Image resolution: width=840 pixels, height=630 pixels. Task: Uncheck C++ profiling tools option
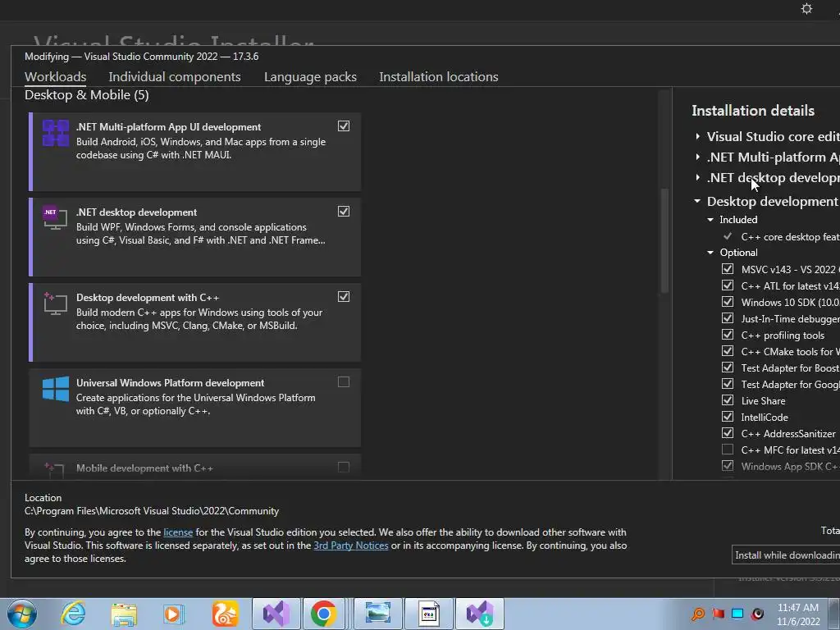tap(728, 335)
